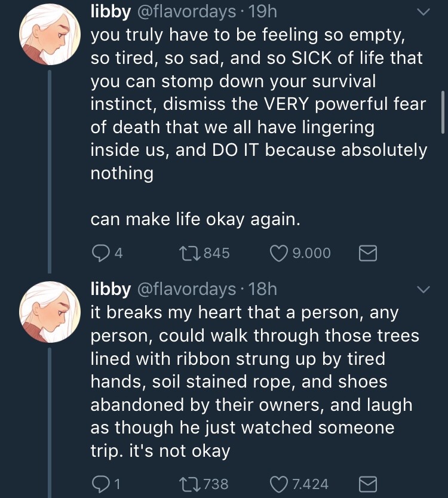The width and height of the screenshot is (448, 498).
Task: Open dropdown chevron on the 18h tweet
Action: pyautogui.click(x=423, y=290)
